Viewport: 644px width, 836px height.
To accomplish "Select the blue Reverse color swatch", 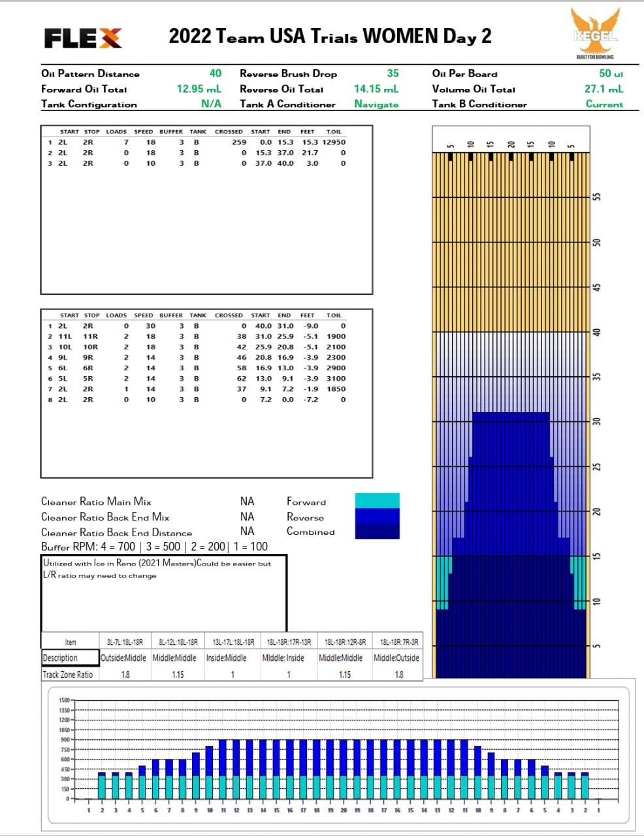I will pos(377,516).
